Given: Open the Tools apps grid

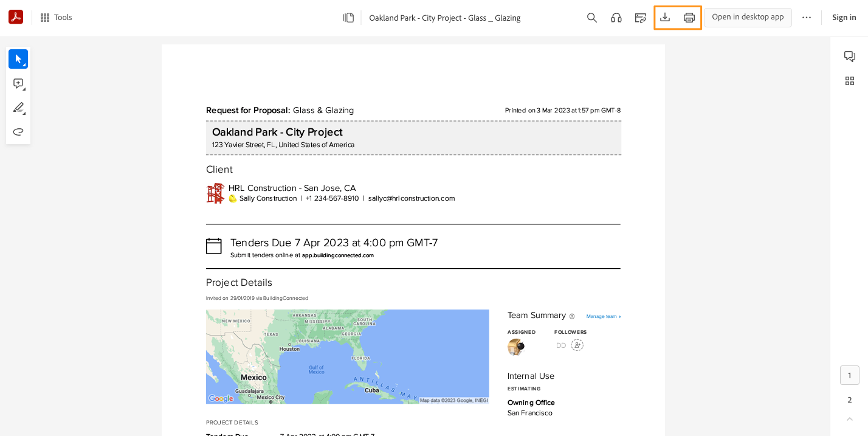Looking at the screenshot, I should (57, 18).
